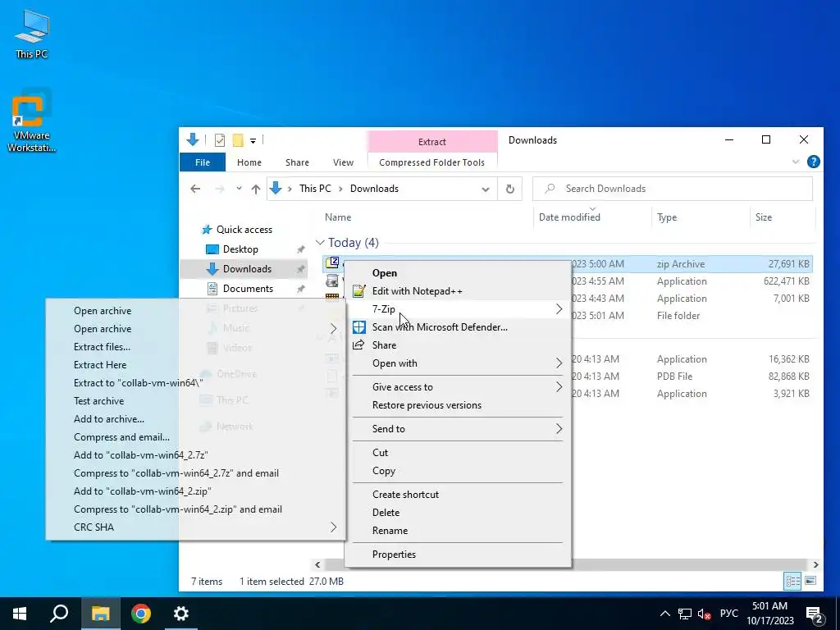Open Customize Quick Access Toolbar dropdown

click(x=253, y=141)
